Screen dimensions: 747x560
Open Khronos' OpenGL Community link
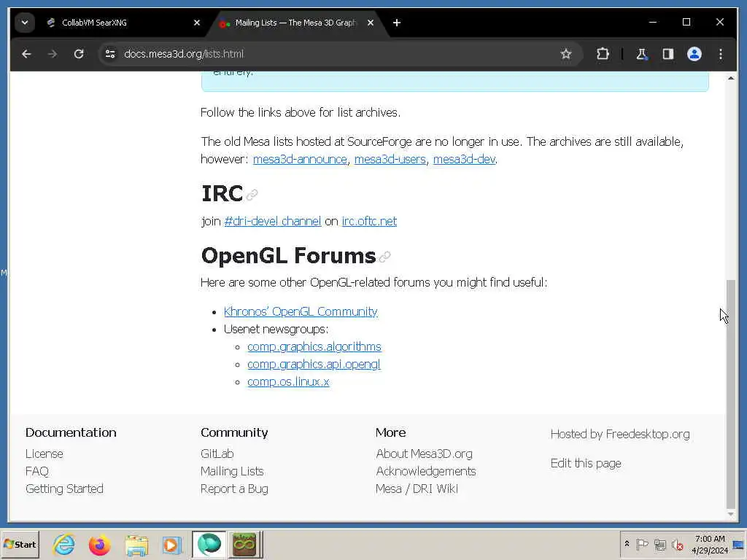pos(301,311)
